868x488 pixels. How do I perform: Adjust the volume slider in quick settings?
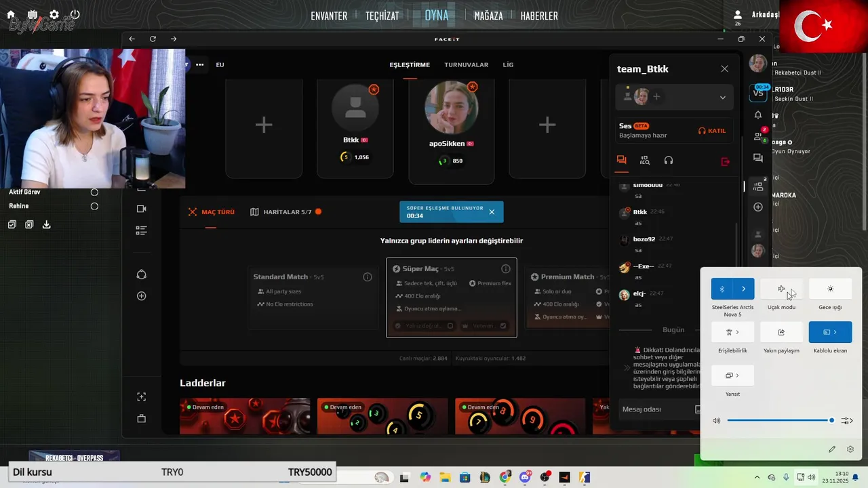(x=780, y=421)
